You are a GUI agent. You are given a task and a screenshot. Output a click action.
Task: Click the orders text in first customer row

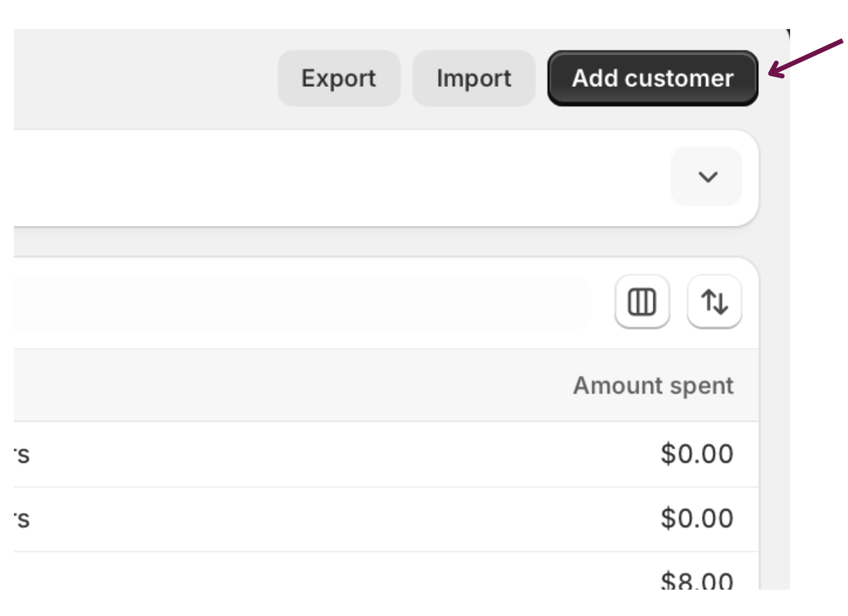click(x=22, y=455)
